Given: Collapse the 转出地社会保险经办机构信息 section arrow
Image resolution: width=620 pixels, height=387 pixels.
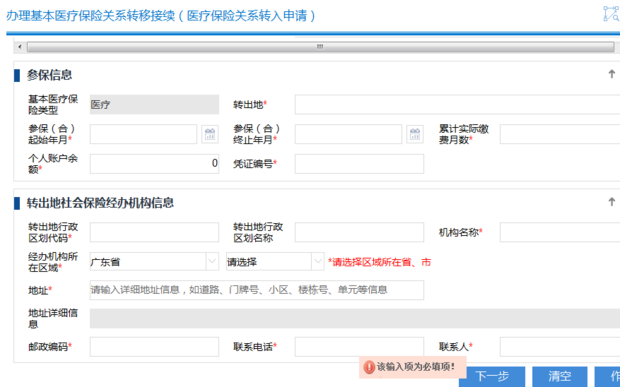Looking at the screenshot, I should pyautogui.click(x=611, y=202).
